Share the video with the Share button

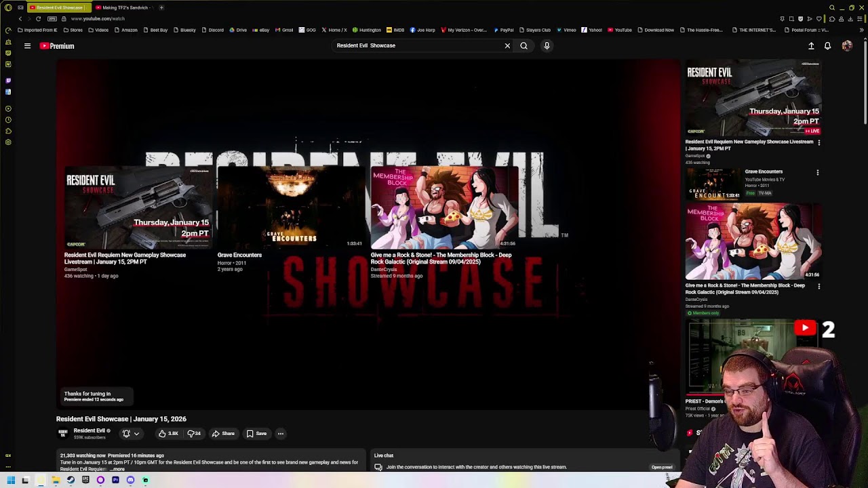pyautogui.click(x=223, y=434)
